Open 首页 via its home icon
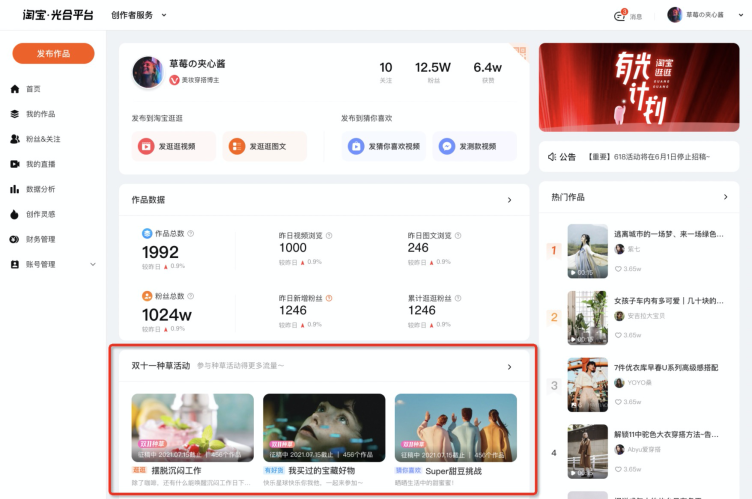752x499 pixels. 15,89
